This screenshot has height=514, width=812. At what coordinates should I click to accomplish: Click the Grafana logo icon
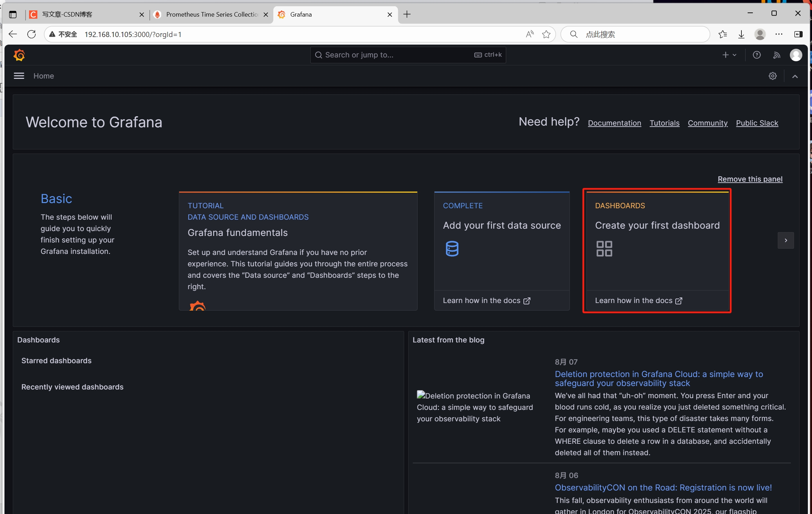coord(19,55)
